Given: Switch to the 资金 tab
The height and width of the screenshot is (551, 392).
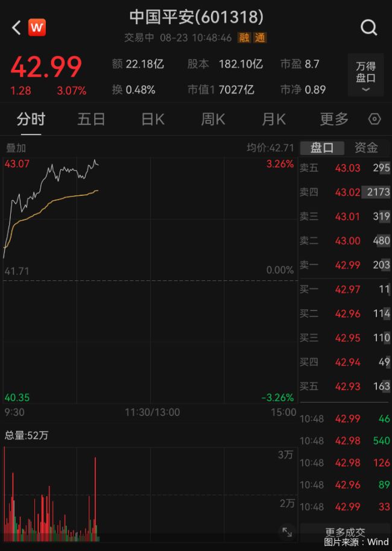Looking at the screenshot, I should 366,148.
